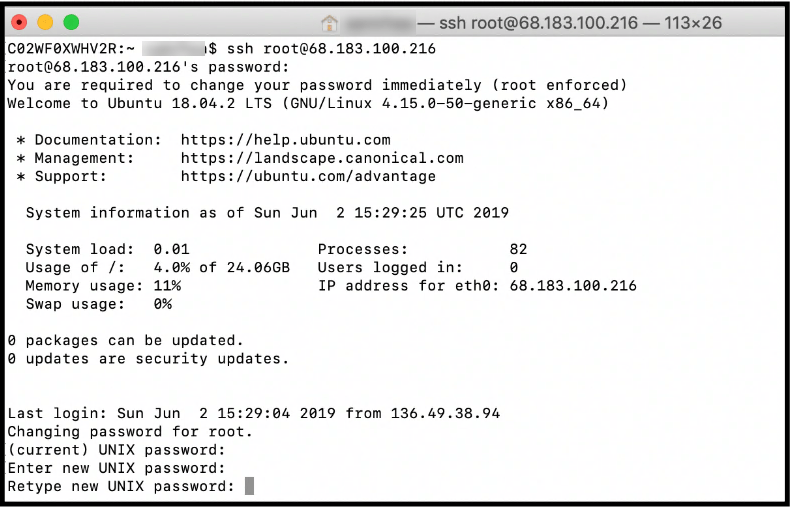Click the 0 packages can be updated line
This screenshot has width=791, height=507.
click(125, 340)
